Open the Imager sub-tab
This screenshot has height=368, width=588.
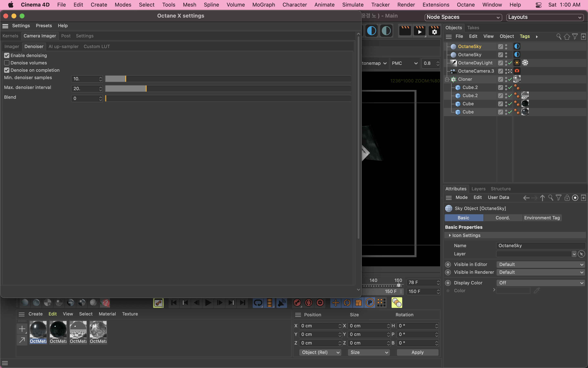tap(12, 46)
